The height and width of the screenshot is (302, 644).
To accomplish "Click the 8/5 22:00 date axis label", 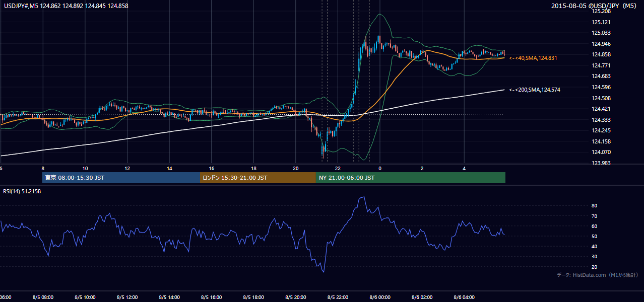I will pyautogui.click(x=338, y=297).
